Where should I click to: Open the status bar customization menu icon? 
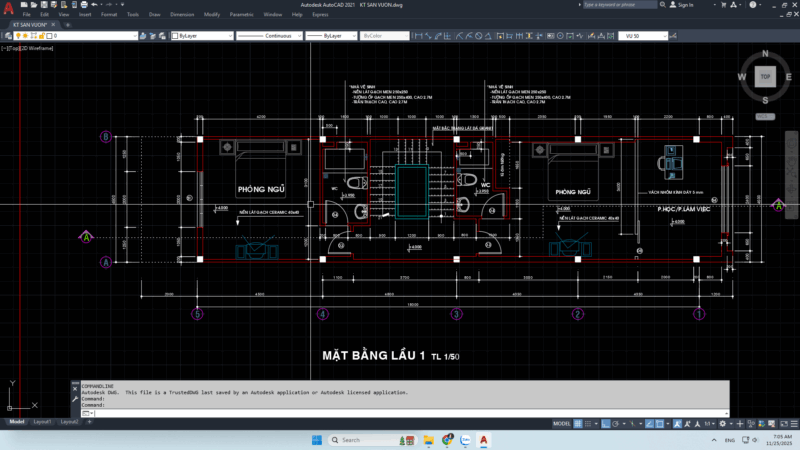point(792,423)
